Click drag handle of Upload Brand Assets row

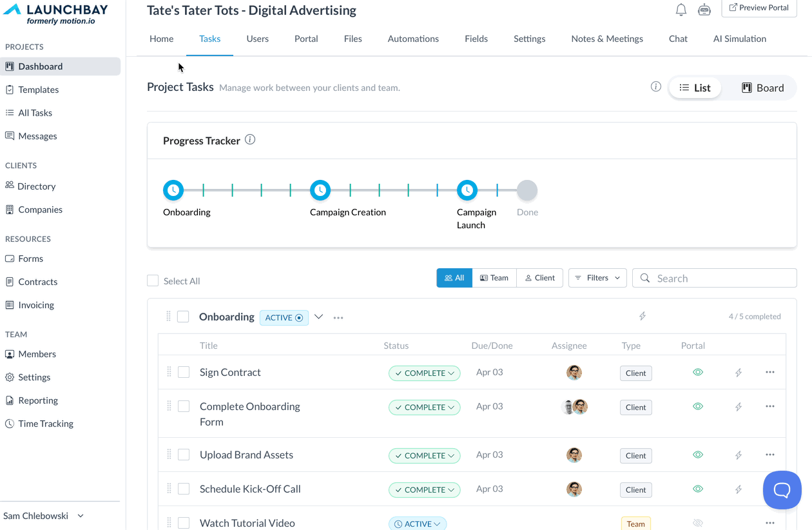coord(169,455)
